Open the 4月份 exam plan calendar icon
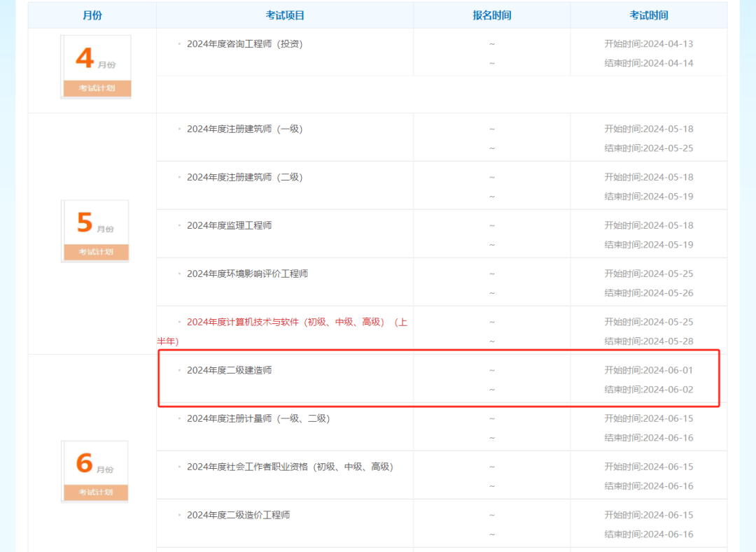This screenshot has height=552, width=756. click(96, 67)
